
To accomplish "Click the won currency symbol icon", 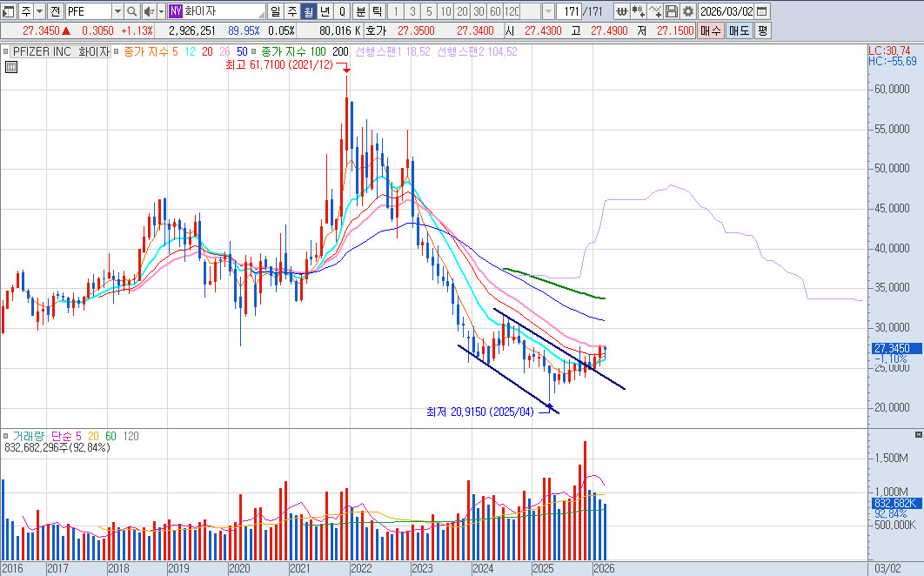I will coord(621,11).
